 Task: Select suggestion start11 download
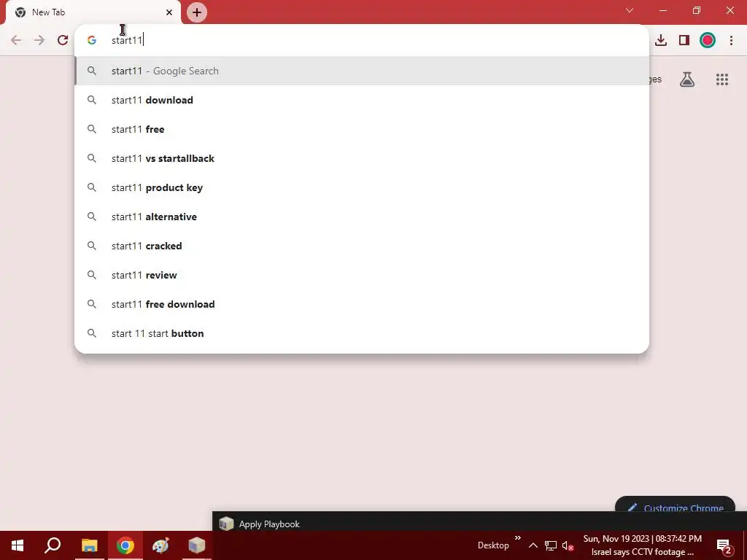[362, 100]
